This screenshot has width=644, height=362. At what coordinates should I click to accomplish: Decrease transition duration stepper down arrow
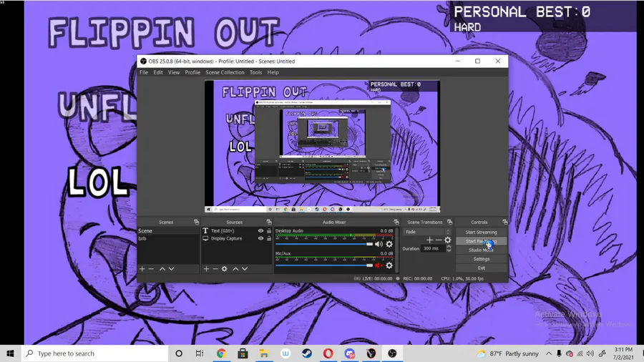coord(449,250)
